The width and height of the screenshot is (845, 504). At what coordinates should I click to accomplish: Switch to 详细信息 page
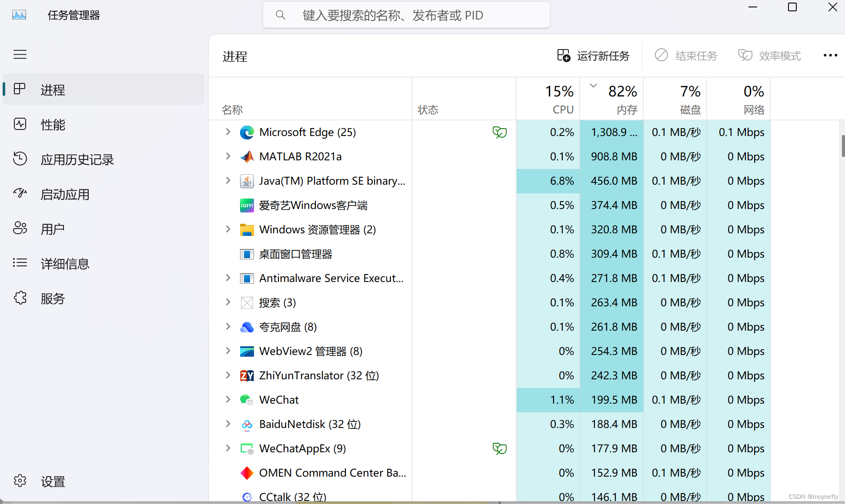click(x=104, y=264)
